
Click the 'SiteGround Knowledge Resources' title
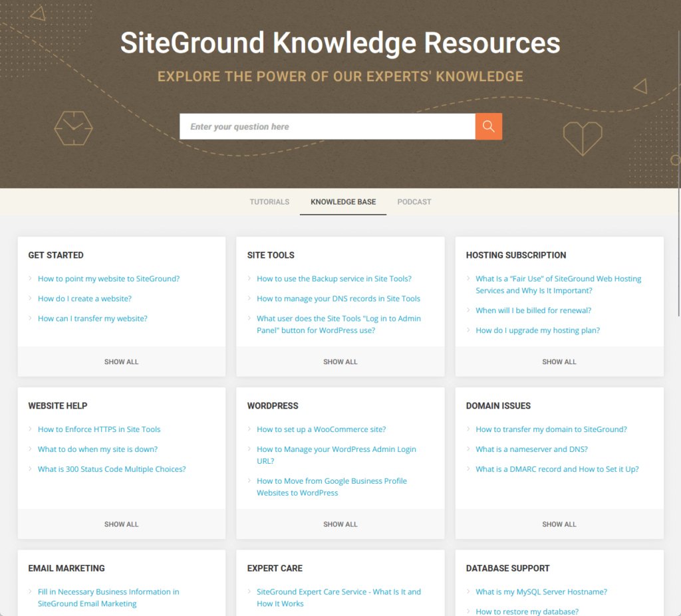(x=340, y=43)
